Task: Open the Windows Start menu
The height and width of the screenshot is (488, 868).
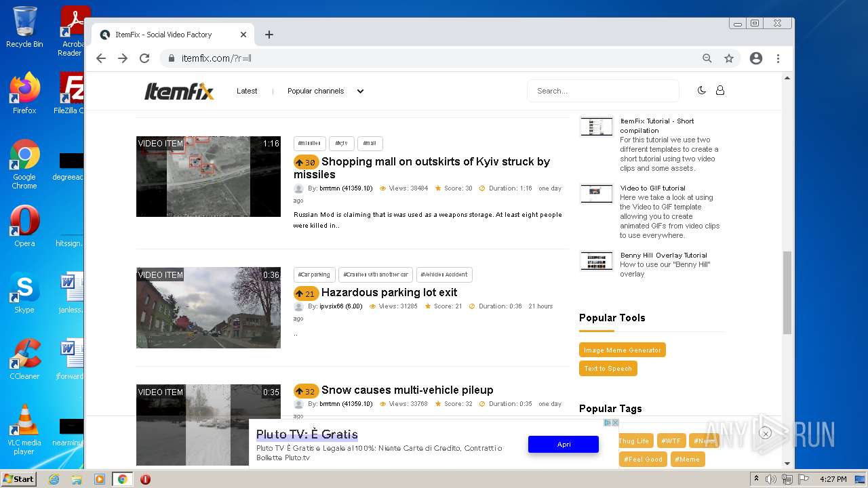Action: tap(19, 479)
